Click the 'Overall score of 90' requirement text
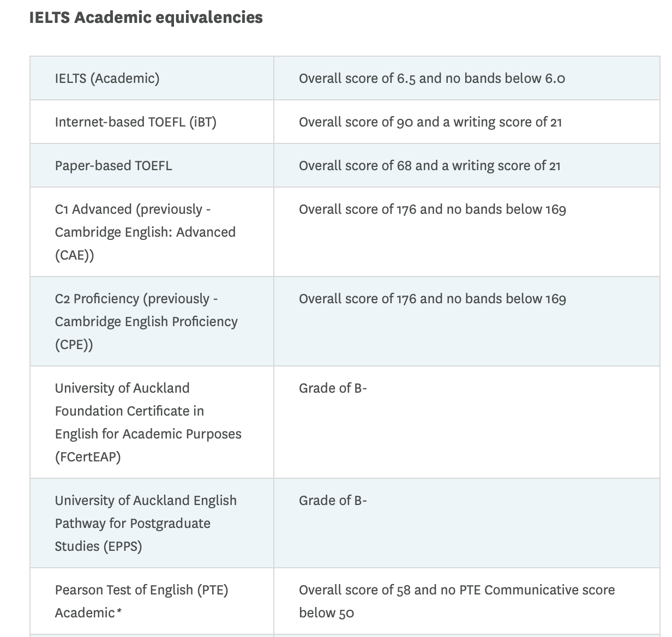 430,122
